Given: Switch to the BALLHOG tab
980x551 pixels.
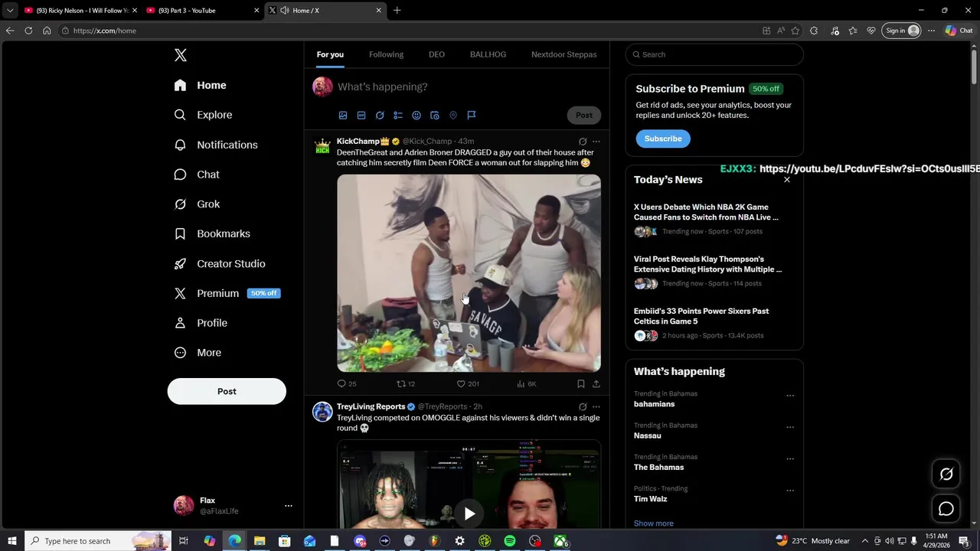Looking at the screenshot, I should click(x=488, y=54).
